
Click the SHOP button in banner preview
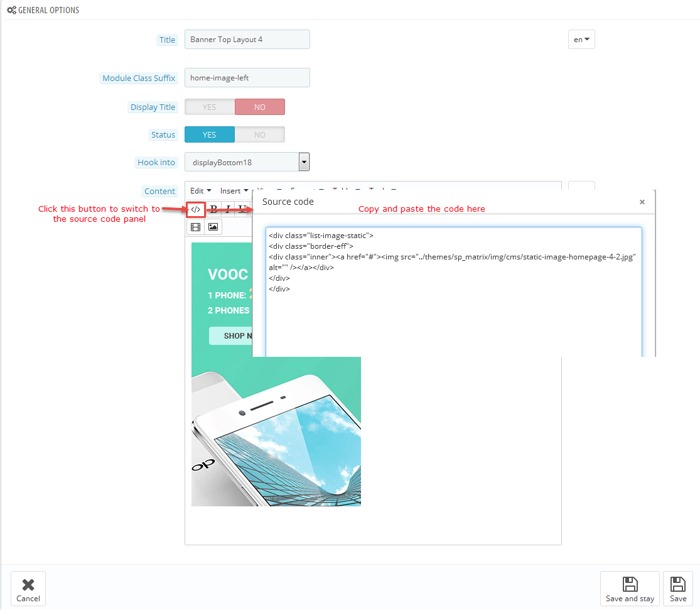tap(231, 335)
